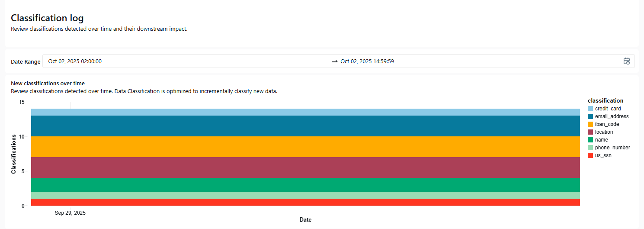
Task: Click the dark teal email_address chart band
Action: (305, 126)
